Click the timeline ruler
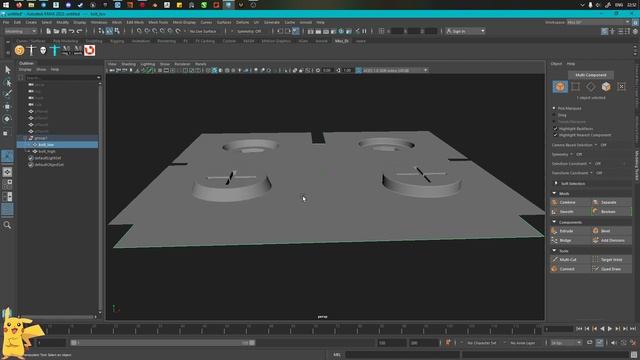Viewport: 640px width, 360px height. point(292,329)
